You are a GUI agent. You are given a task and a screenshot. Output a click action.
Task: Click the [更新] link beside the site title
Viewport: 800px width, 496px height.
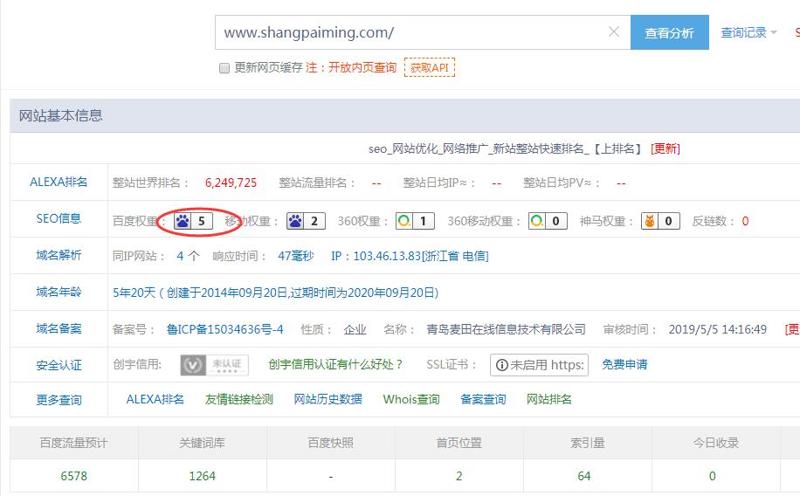click(665, 148)
